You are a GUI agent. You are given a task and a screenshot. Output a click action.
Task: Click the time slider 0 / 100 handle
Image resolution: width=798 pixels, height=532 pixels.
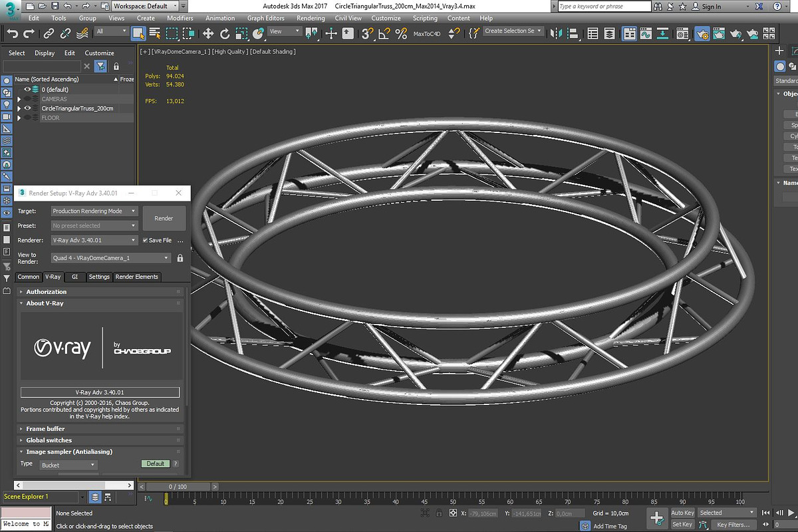pyautogui.click(x=178, y=487)
